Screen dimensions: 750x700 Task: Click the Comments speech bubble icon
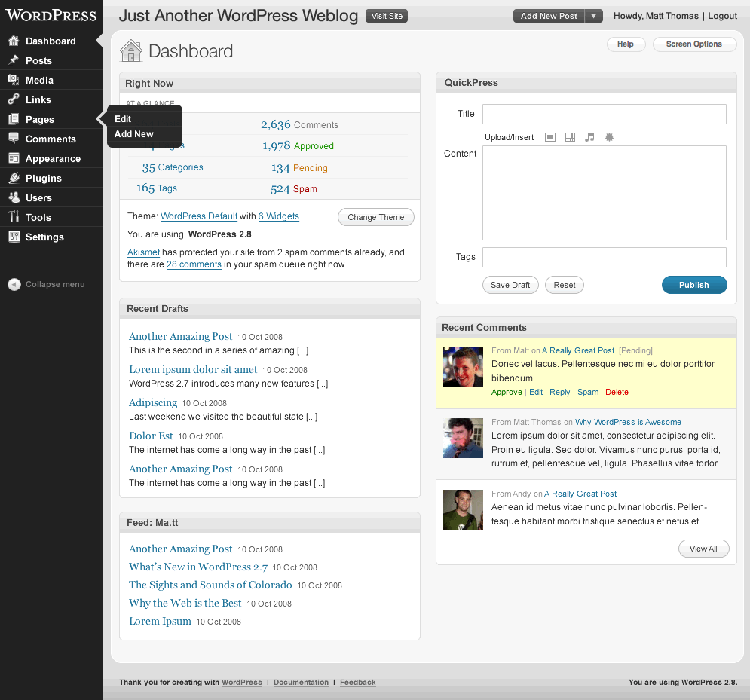point(14,139)
